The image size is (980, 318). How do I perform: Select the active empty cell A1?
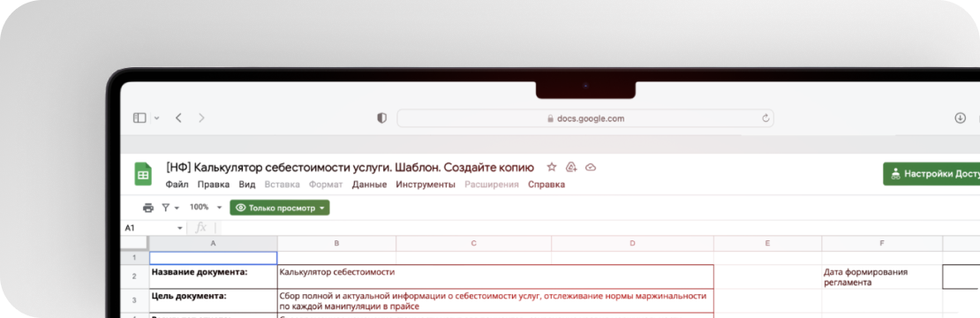click(213, 258)
